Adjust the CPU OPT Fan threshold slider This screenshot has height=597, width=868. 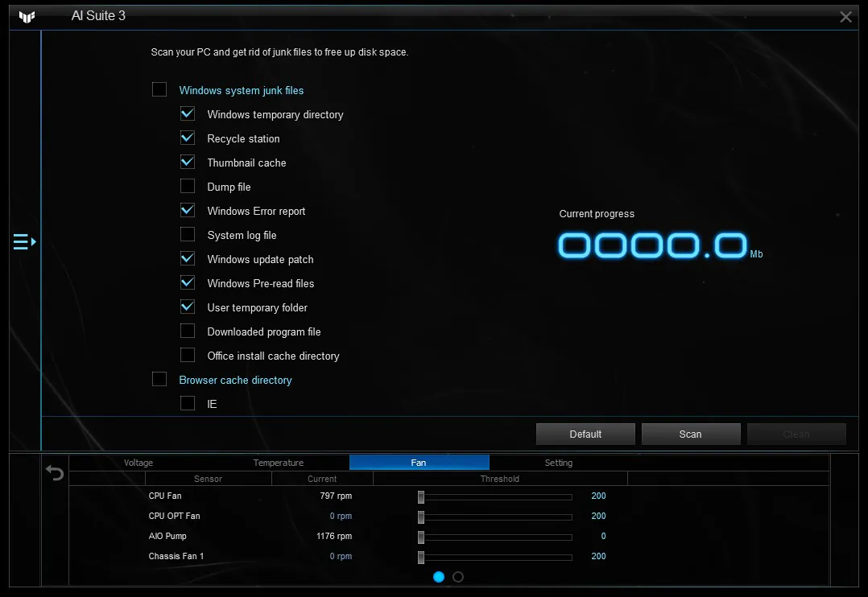click(x=421, y=517)
